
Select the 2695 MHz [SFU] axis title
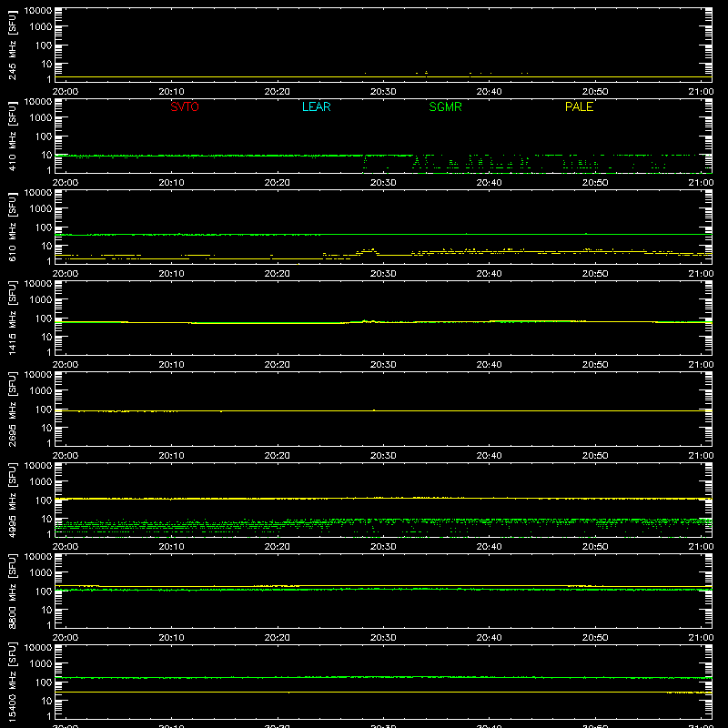tap(13, 409)
